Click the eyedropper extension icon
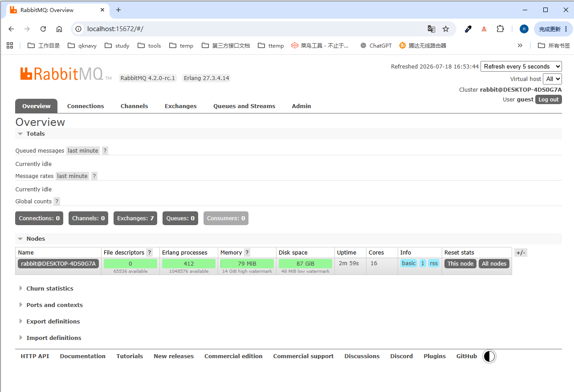 (468, 29)
